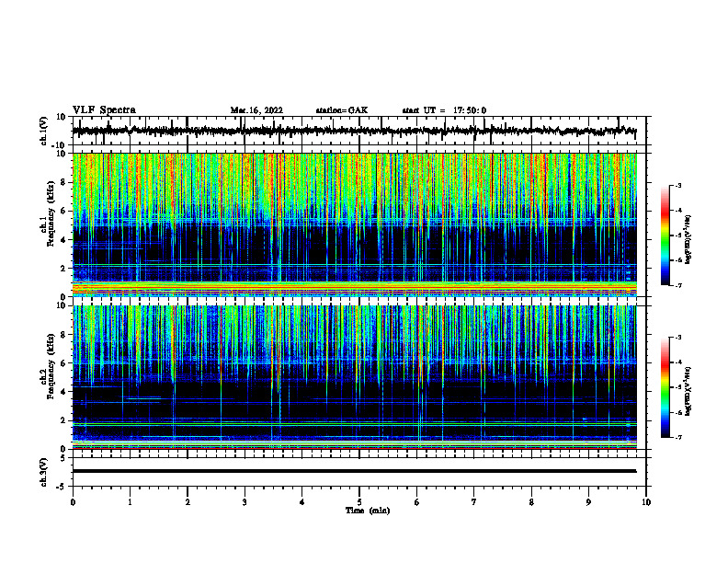Click the time axis tick label '5'
Image resolution: width=728 pixels, height=563 pixels.
click(359, 502)
